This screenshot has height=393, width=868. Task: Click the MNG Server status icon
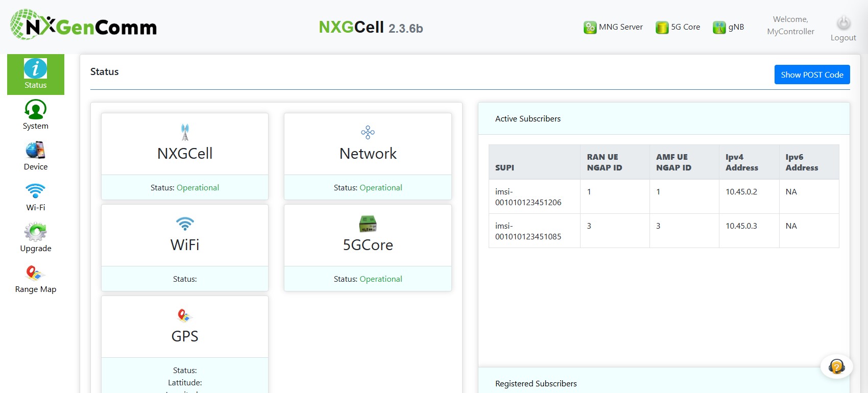(590, 27)
